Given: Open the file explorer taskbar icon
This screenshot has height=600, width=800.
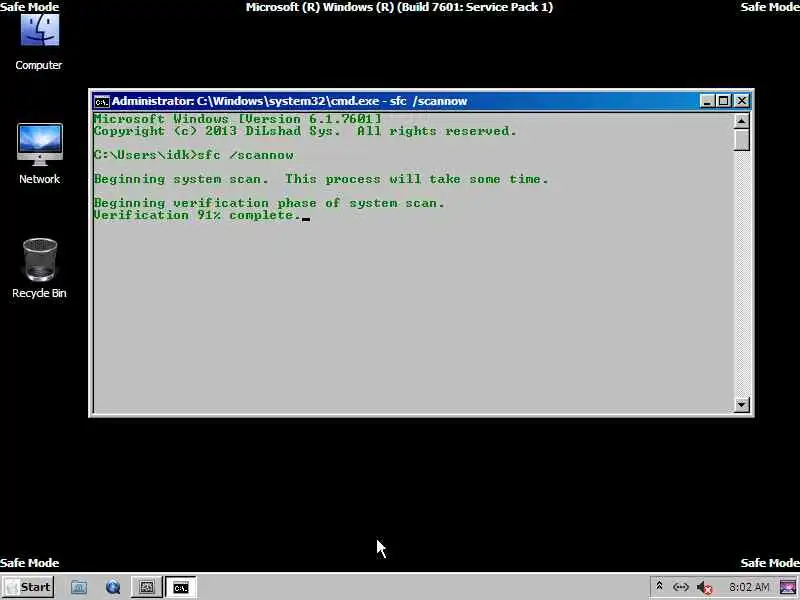Looking at the screenshot, I should pos(79,587).
